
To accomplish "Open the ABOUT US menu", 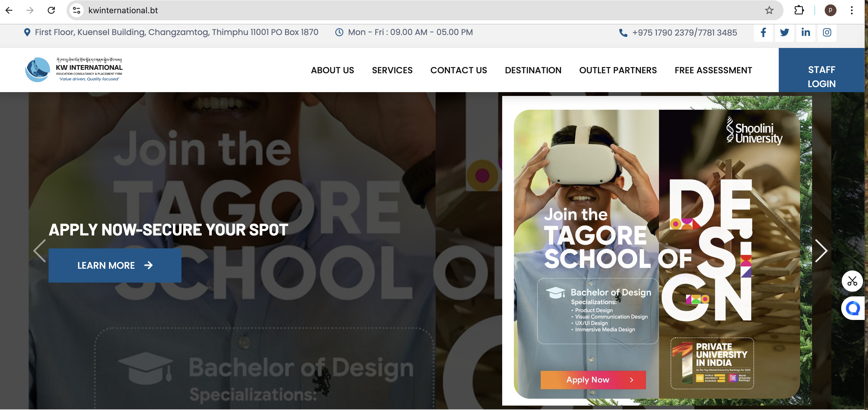I will [332, 70].
